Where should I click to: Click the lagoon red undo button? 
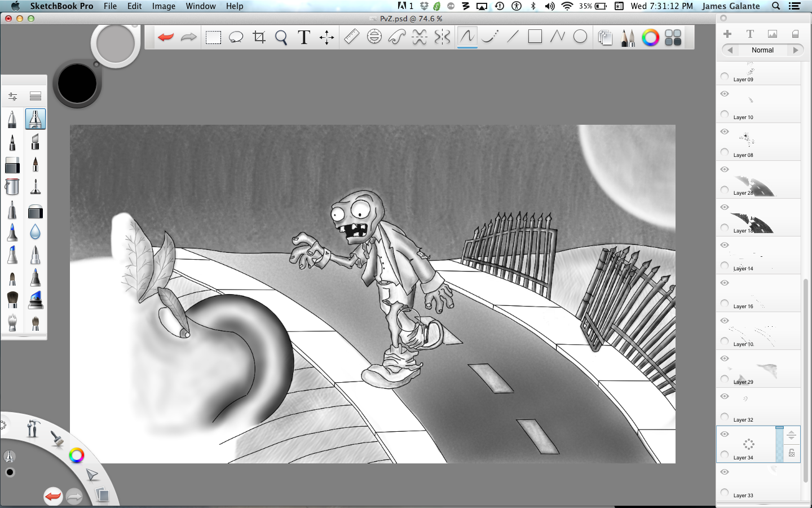[53, 496]
